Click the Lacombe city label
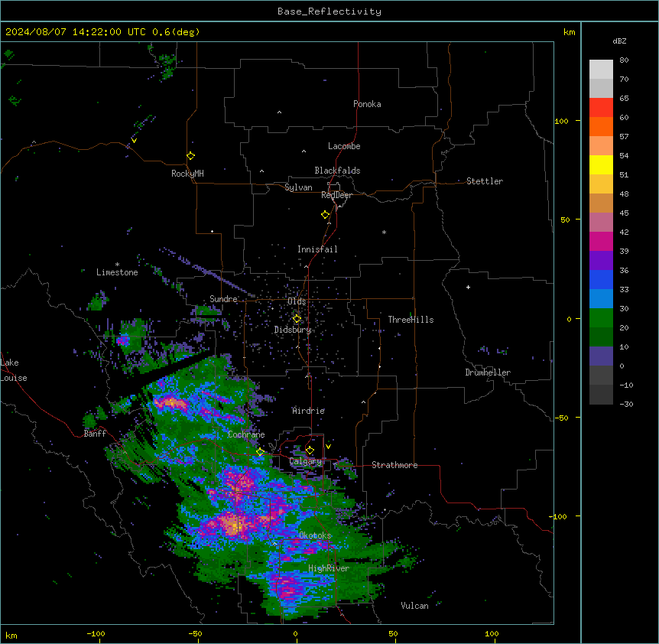The image size is (659, 644). [x=344, y=146]
